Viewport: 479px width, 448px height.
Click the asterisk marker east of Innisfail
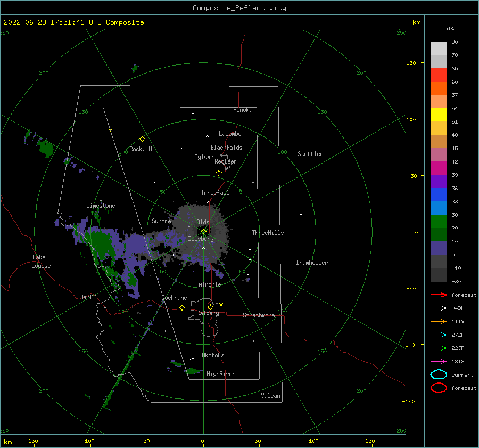tap(253, 183)
